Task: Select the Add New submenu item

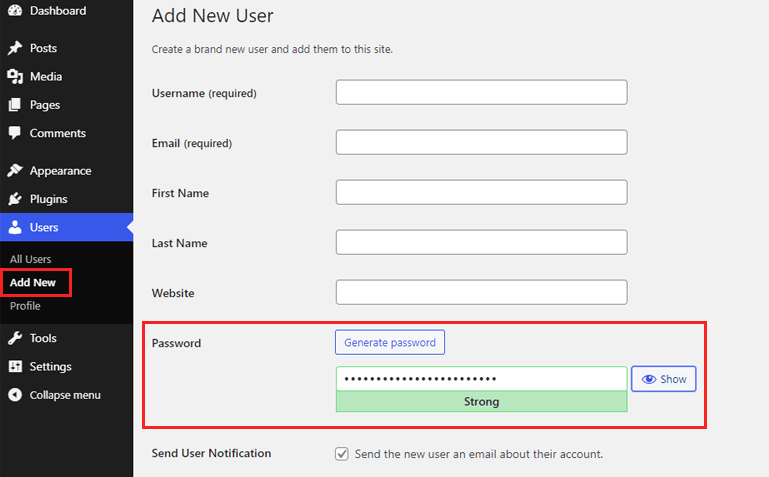Action: (33, 282)
